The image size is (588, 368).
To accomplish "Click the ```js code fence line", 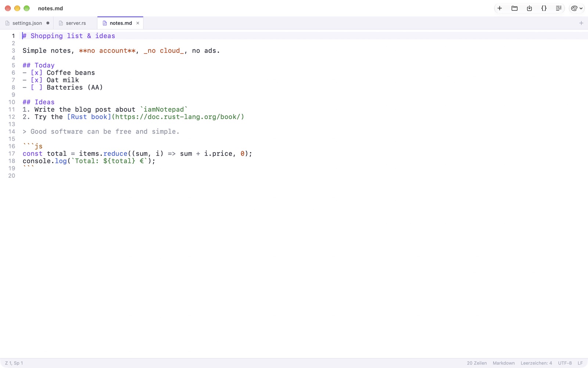I will [33, 146].
